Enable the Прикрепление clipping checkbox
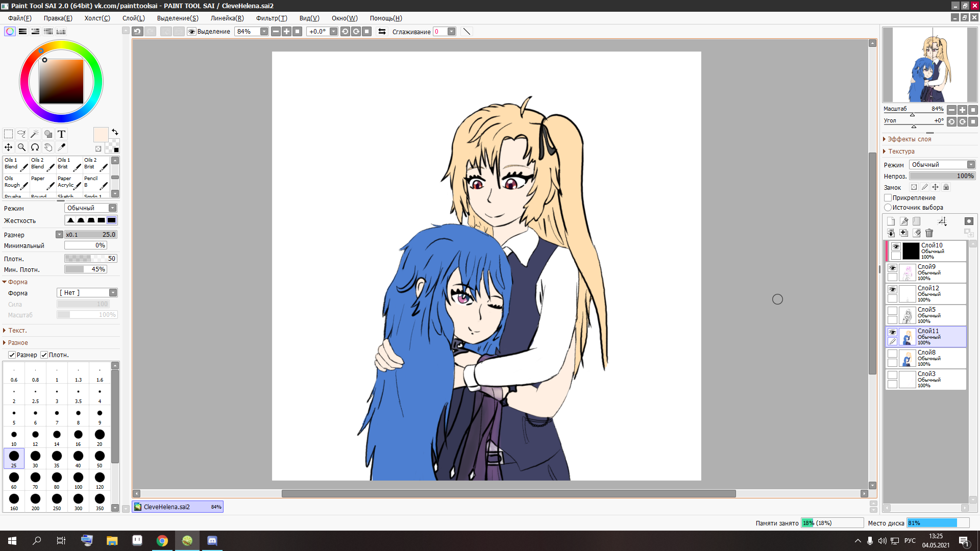This screenshot has height=551, width=980. click(888, 198)
